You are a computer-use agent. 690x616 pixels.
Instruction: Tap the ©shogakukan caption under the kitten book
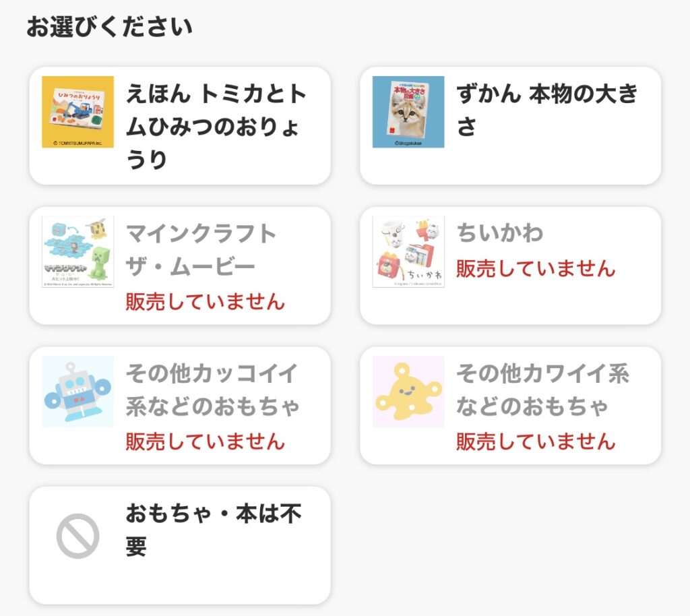tap(408, 144)
